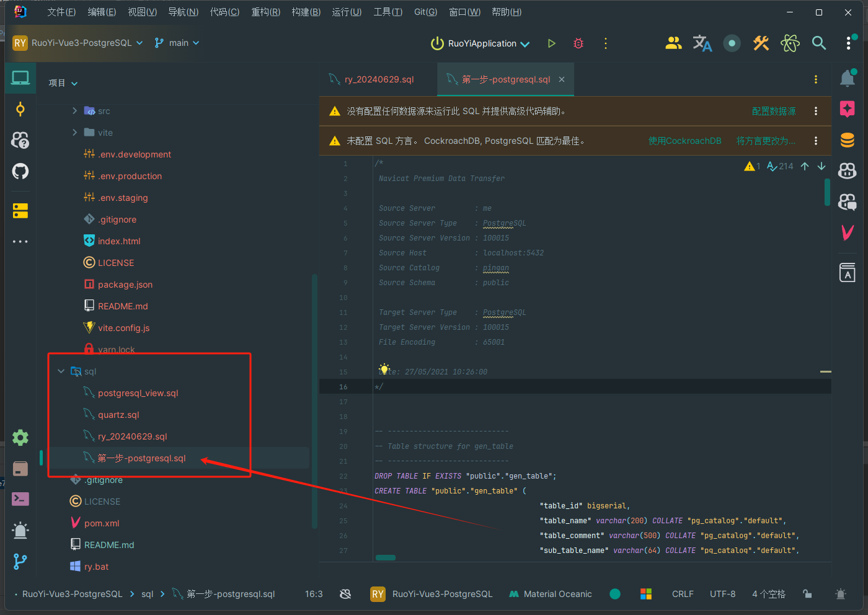The width and height of the screenshot is (868, 615).
Task: Open the main branch dropdown
Action: (x=177, y=43)
